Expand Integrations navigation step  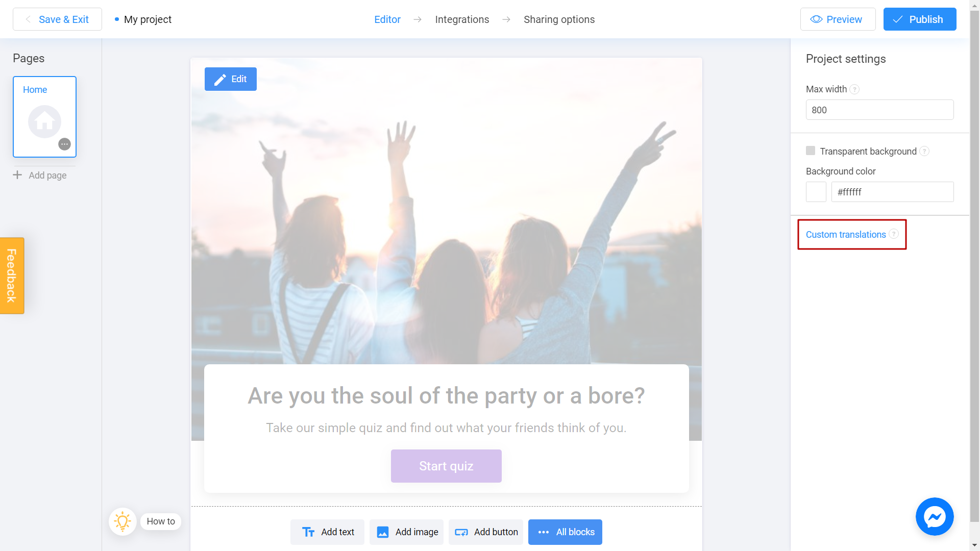462,19
